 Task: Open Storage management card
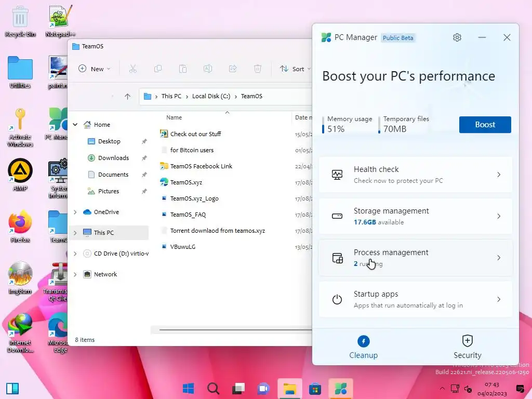[x=415, y=216]
